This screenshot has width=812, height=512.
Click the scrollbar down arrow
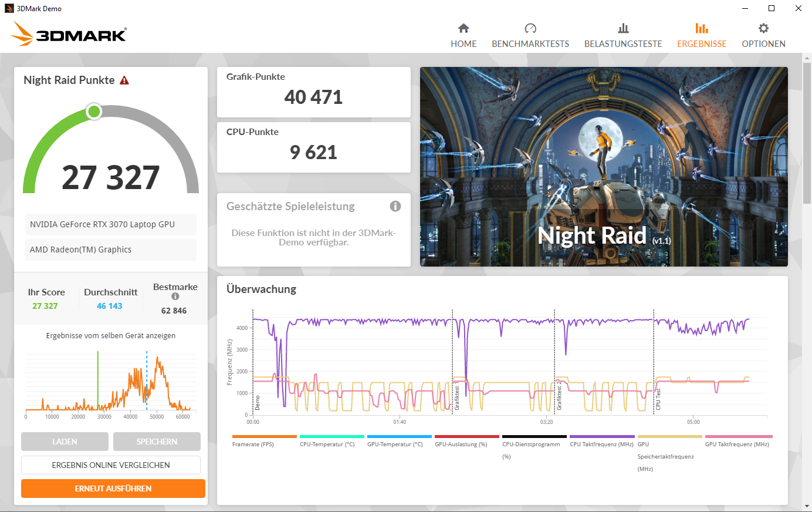tap(807, 506)
